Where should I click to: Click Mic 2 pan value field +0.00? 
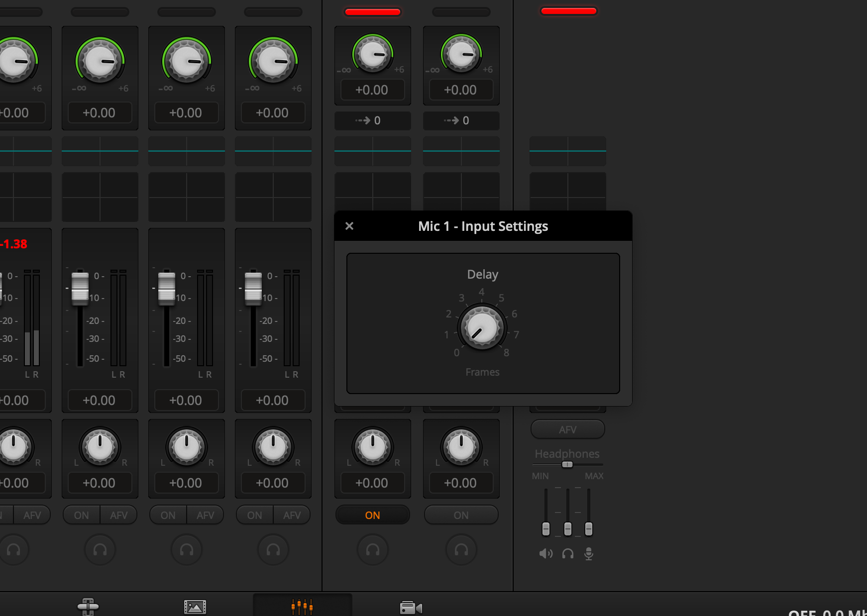pos(461,483)
